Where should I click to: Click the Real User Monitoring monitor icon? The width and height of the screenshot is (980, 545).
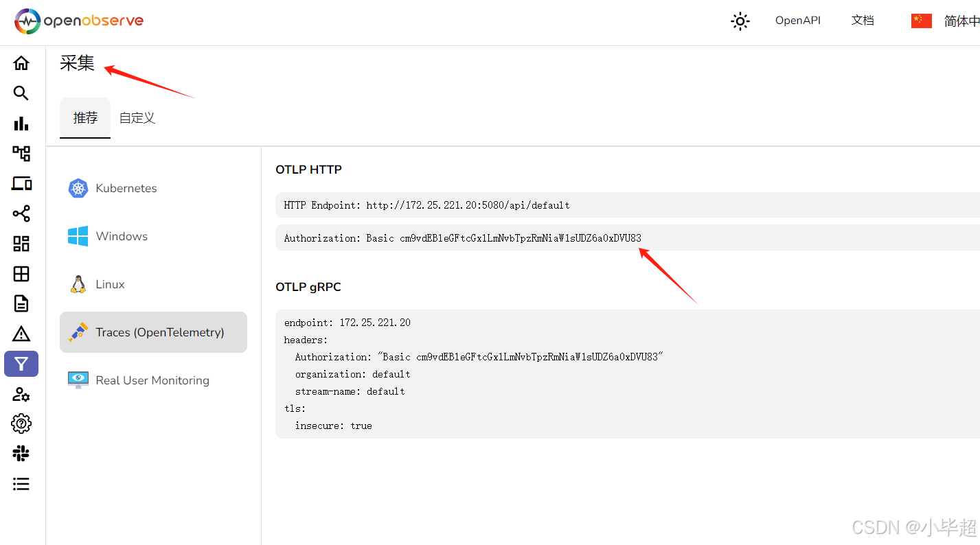click(x=78, y=380)
